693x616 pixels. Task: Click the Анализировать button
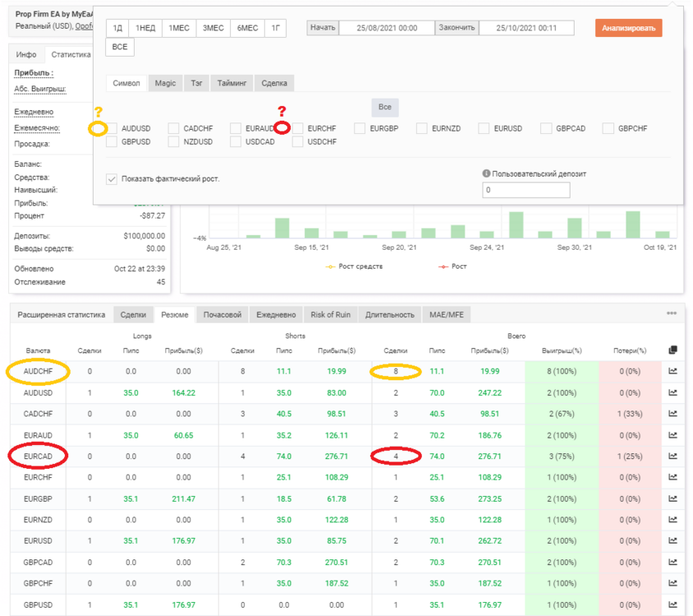[628, 28]
